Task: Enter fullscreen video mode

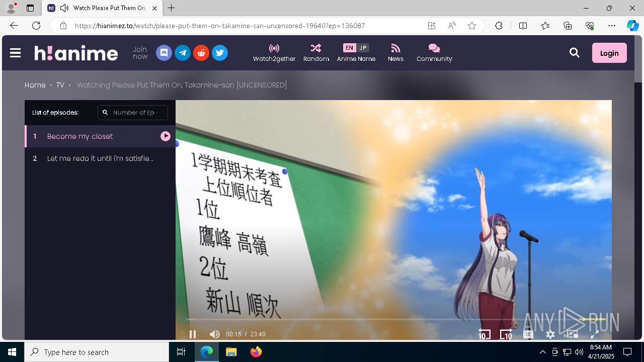Action: coord(594,334)
